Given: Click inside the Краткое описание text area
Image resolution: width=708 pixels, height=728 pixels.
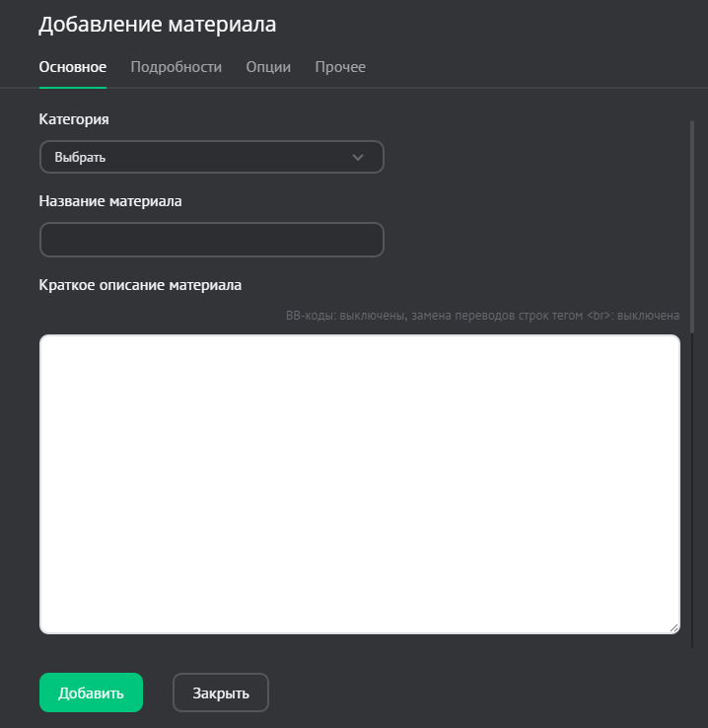Looking at the screenshot, I should coord(359,483).
